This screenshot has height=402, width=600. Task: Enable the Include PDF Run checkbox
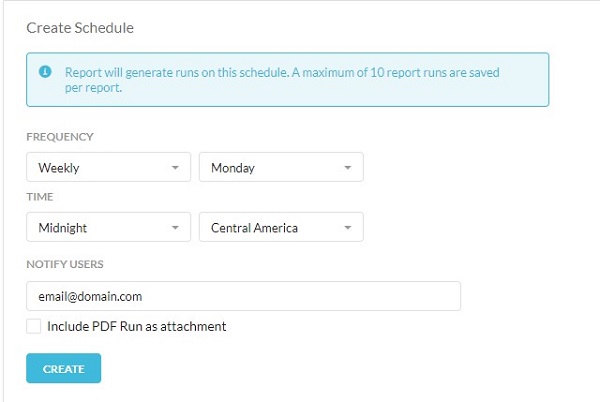click(34, 326)
